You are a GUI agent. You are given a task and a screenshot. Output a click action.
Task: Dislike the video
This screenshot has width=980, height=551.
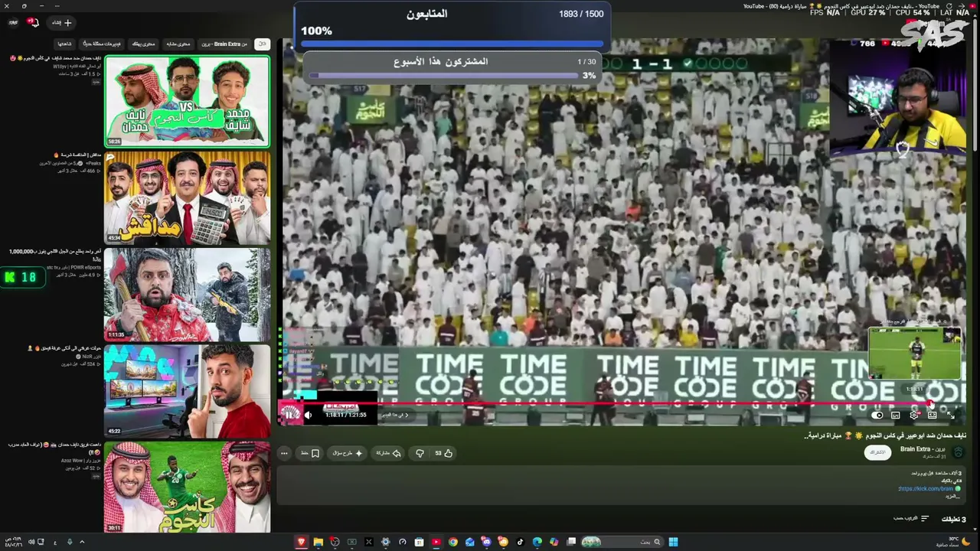(420, 453)
